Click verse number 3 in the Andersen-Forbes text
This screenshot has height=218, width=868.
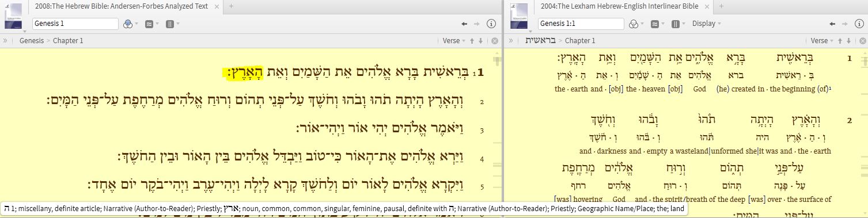482,131
